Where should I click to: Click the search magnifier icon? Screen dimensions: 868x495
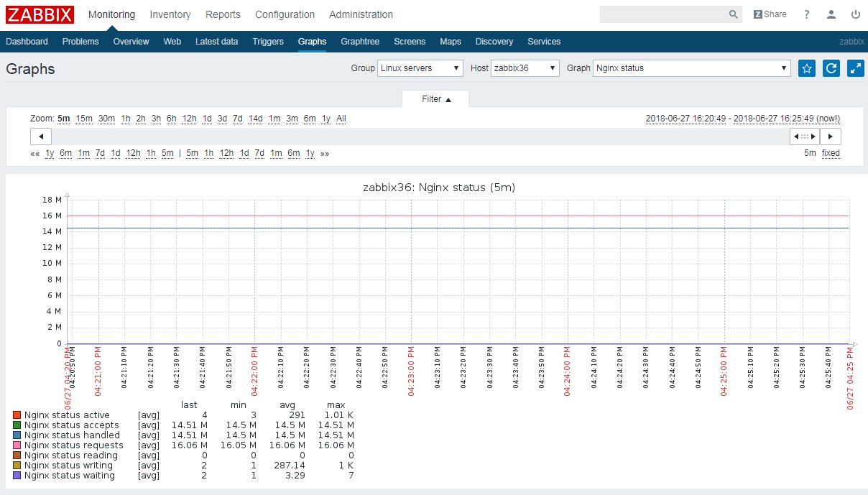point(734,14)
